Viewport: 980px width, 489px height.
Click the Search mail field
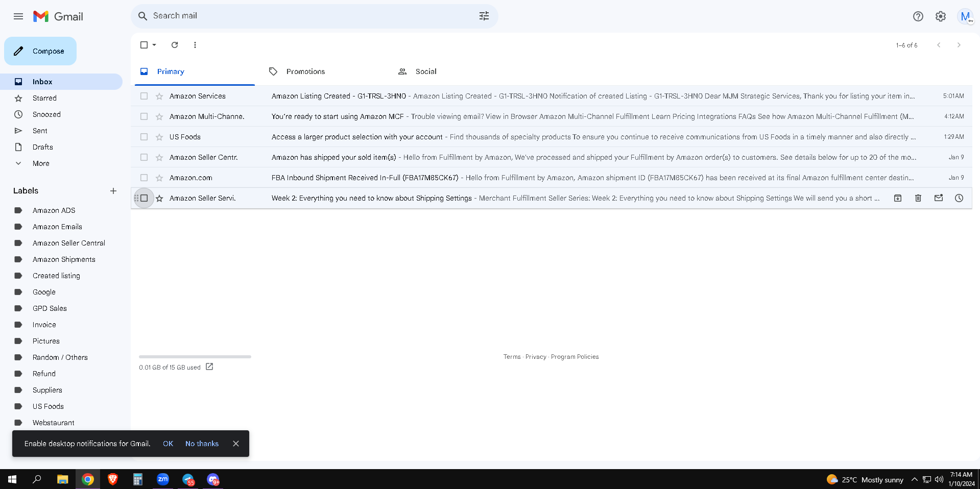[x=315, y=16]
